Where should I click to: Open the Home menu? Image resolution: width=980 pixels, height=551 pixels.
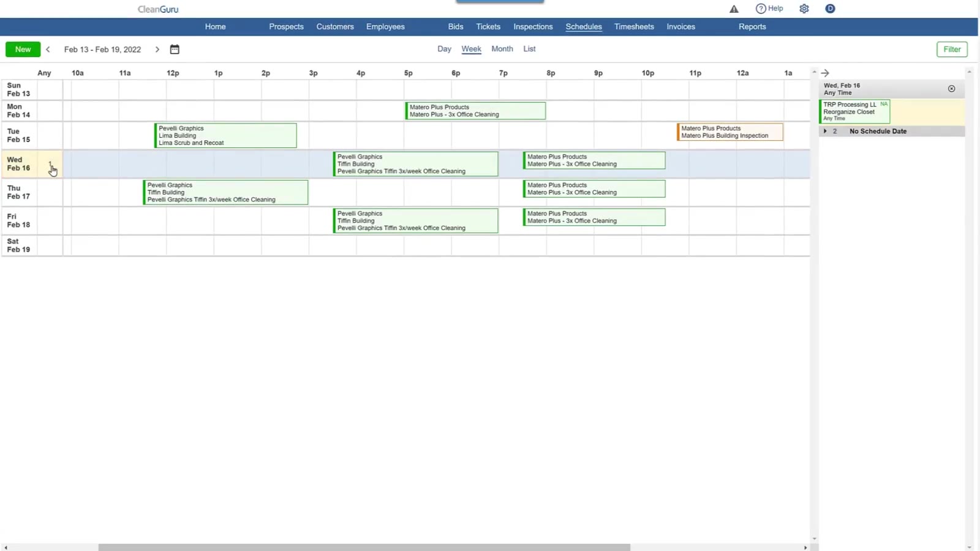click(215, 27)
